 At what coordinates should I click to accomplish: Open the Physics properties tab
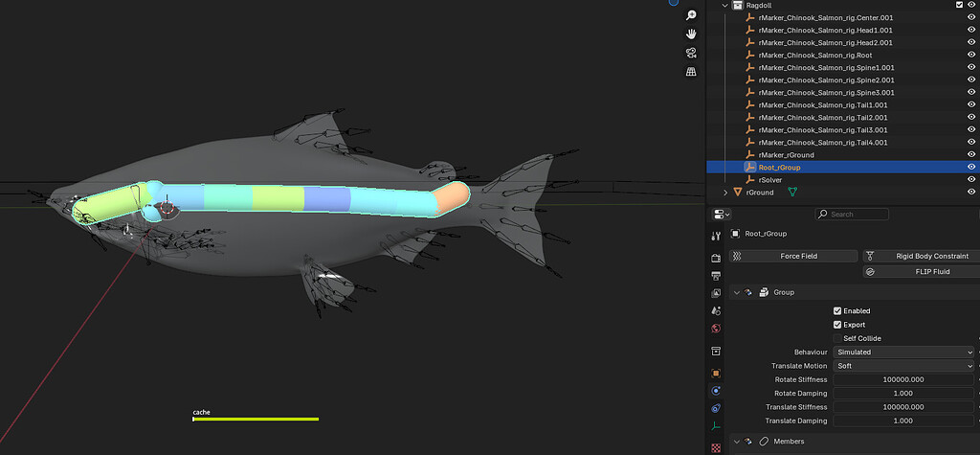[716, 391]
